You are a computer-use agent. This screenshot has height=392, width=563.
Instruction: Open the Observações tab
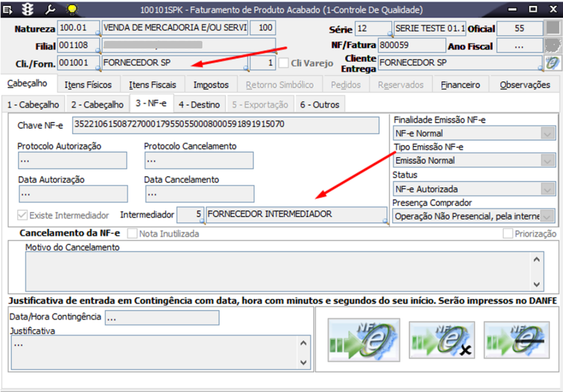(x=525, y=85)
